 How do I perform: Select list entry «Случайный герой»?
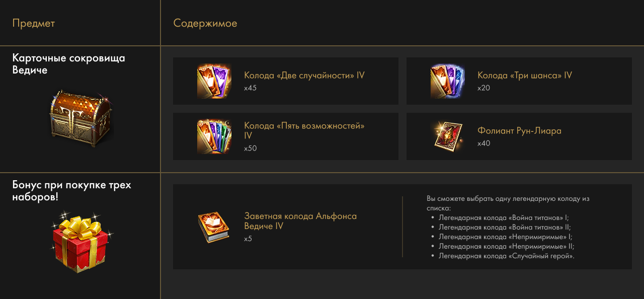506,256
